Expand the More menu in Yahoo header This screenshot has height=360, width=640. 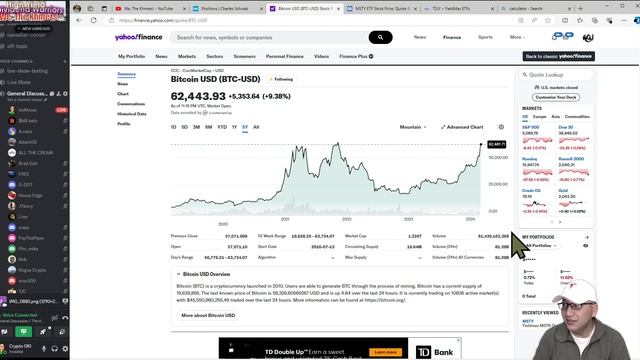[x=517, y=37]
